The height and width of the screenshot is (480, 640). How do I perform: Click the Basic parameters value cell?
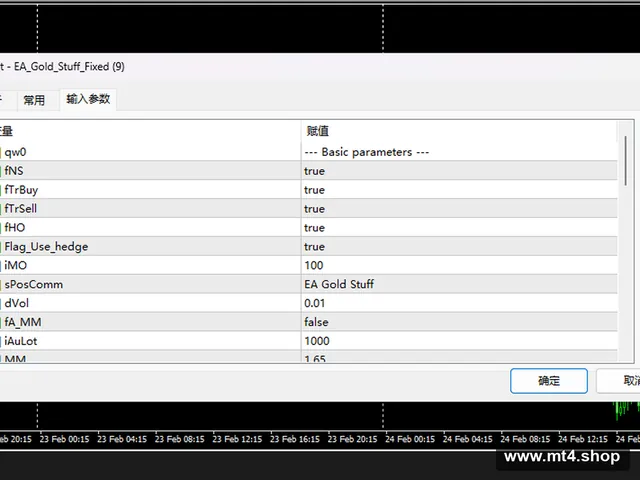[x=459, y=152]
